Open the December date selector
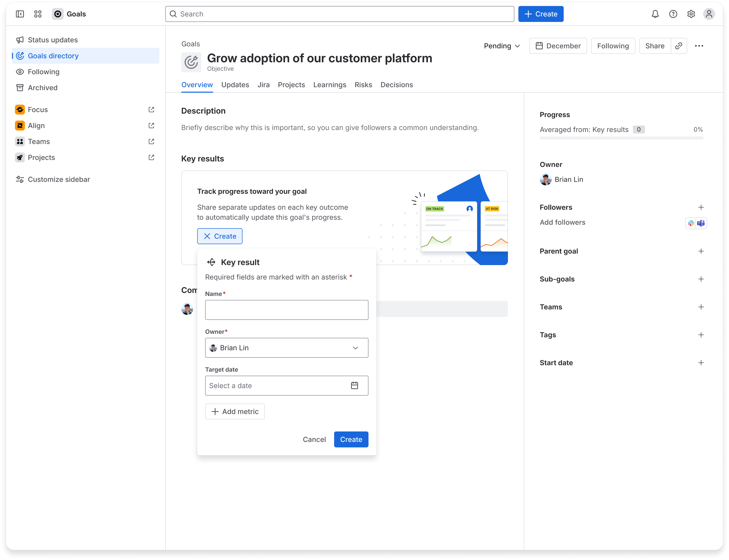 (x=558, y=46)
